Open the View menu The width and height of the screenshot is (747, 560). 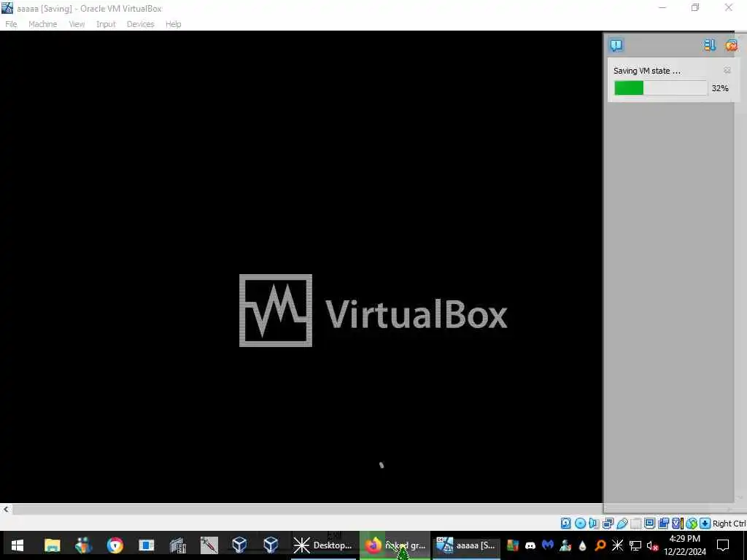76,24
